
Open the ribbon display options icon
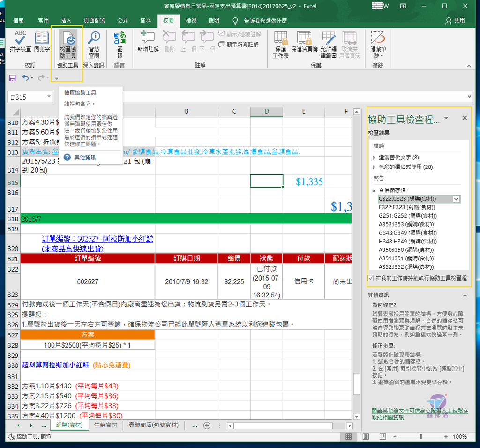(x=403, y=6)
